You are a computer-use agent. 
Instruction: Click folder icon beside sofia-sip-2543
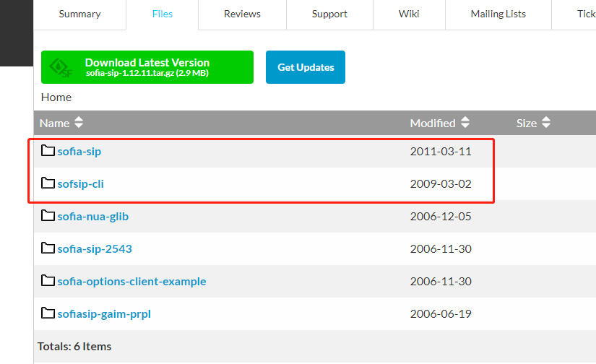(48, 248)
